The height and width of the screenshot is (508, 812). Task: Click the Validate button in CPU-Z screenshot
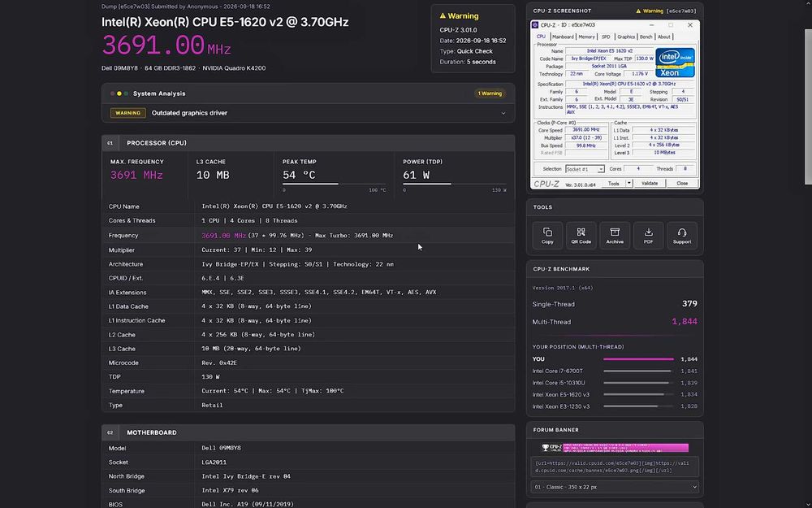pos(650,183)
